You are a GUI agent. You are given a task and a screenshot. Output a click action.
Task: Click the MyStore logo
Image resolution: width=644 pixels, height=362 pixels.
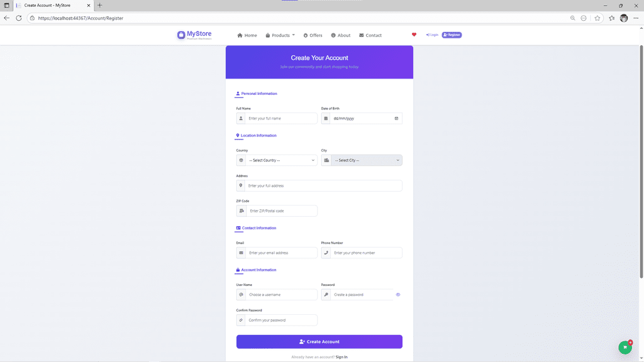(194, 35)
